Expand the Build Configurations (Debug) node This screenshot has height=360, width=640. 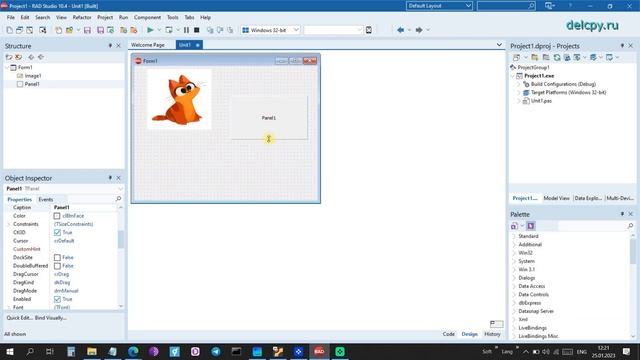coord(519,84)
